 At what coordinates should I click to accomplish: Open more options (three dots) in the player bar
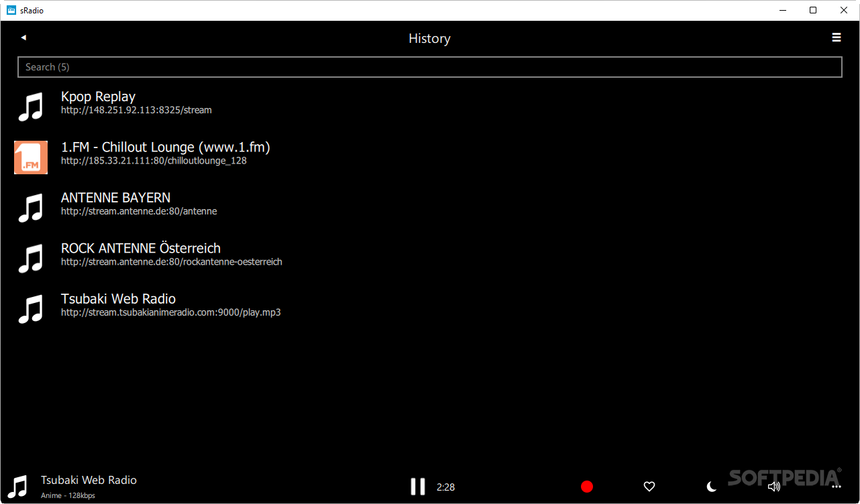(836, 487)
